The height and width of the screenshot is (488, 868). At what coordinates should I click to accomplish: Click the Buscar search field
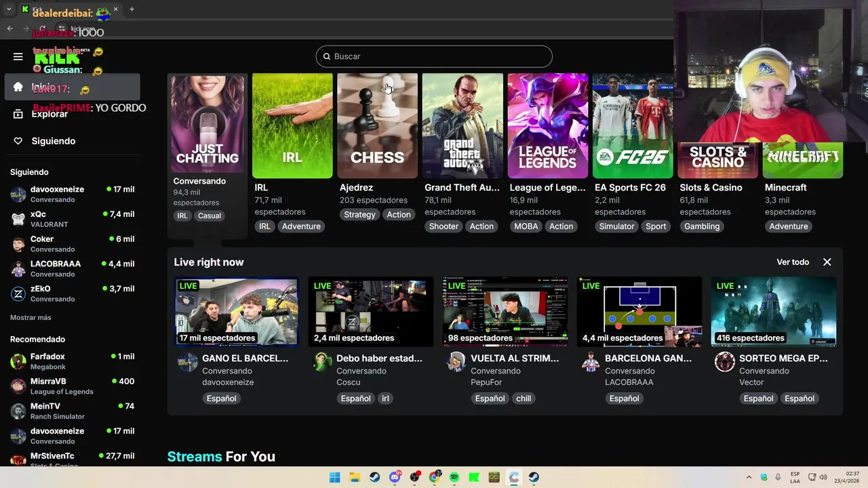point(434,56)
